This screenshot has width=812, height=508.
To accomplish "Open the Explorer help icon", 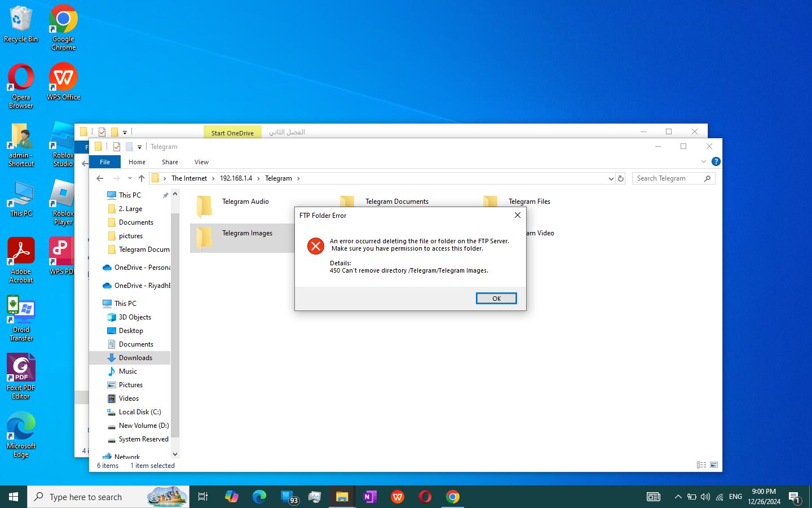I will (x=716, y=161).
